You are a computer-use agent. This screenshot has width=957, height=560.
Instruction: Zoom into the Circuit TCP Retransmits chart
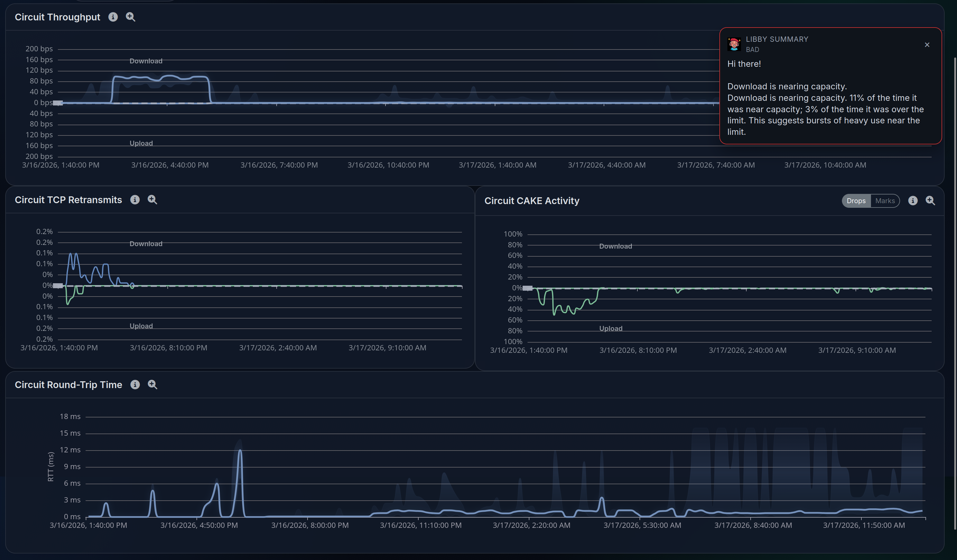[x=152, y=200]
